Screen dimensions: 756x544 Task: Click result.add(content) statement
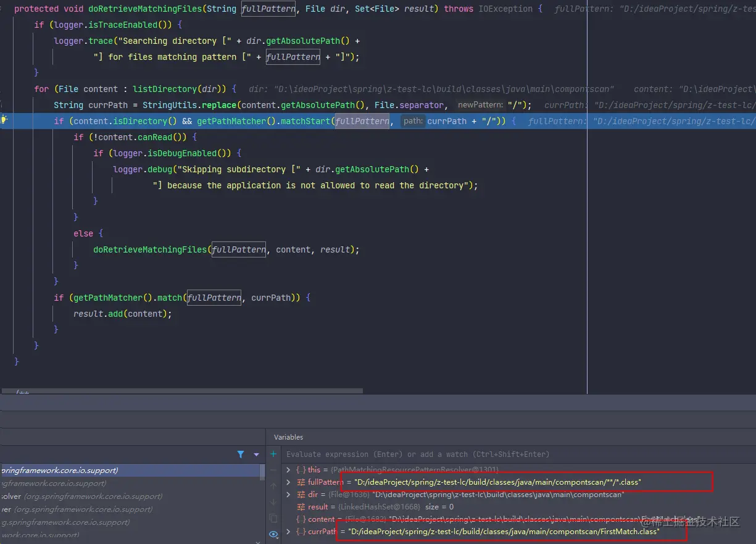[122, 314]
